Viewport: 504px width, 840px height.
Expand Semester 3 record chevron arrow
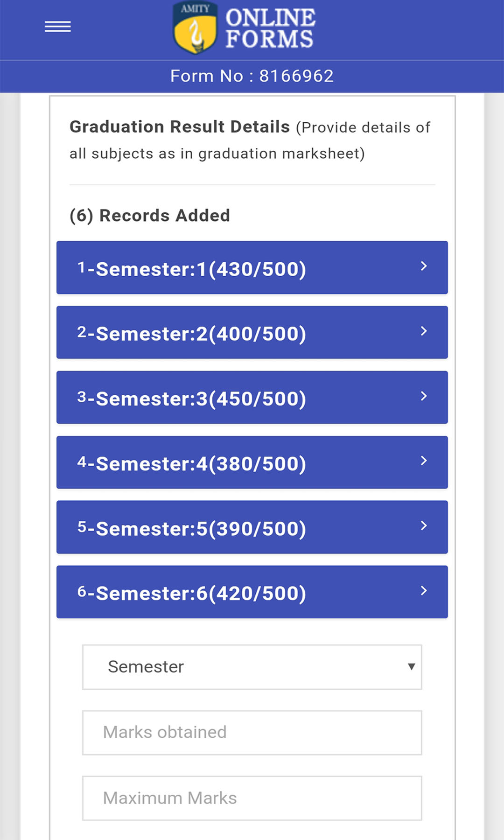[x=423, y=396]
